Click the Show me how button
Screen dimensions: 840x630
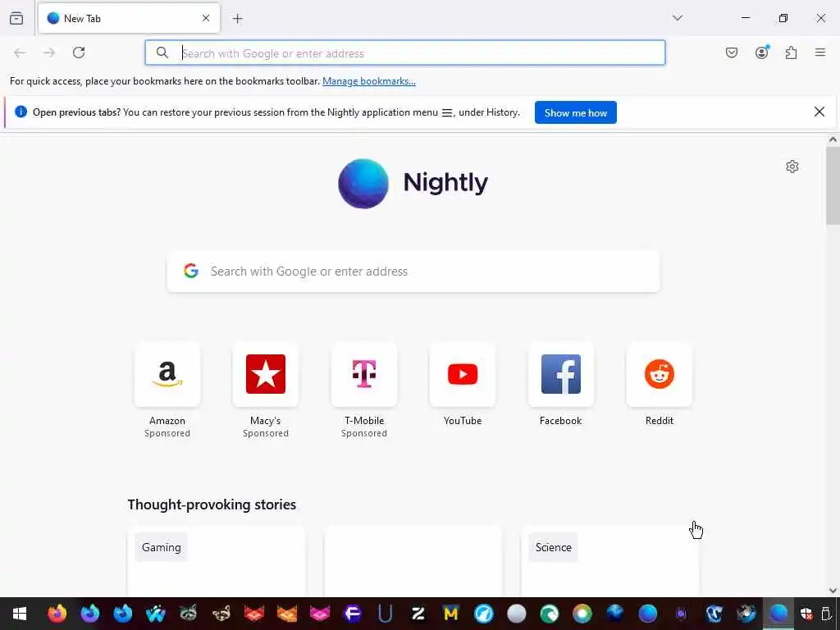(x=575, y=112)
